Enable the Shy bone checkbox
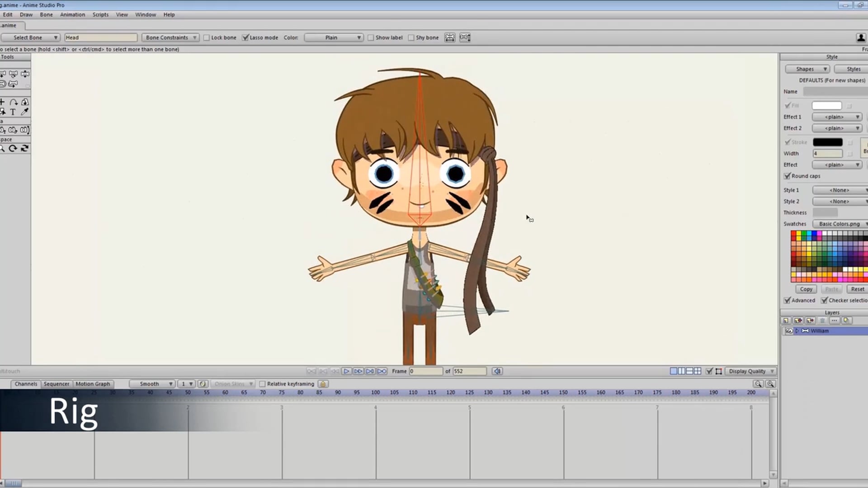Image resolution: width=868 pixels, height=488 pixels. click(411, 38)
